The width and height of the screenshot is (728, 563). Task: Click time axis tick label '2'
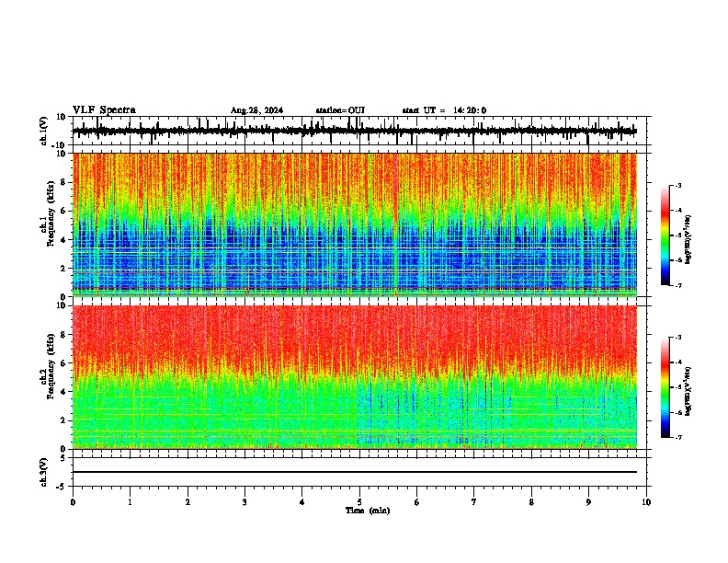click(188, 502)
